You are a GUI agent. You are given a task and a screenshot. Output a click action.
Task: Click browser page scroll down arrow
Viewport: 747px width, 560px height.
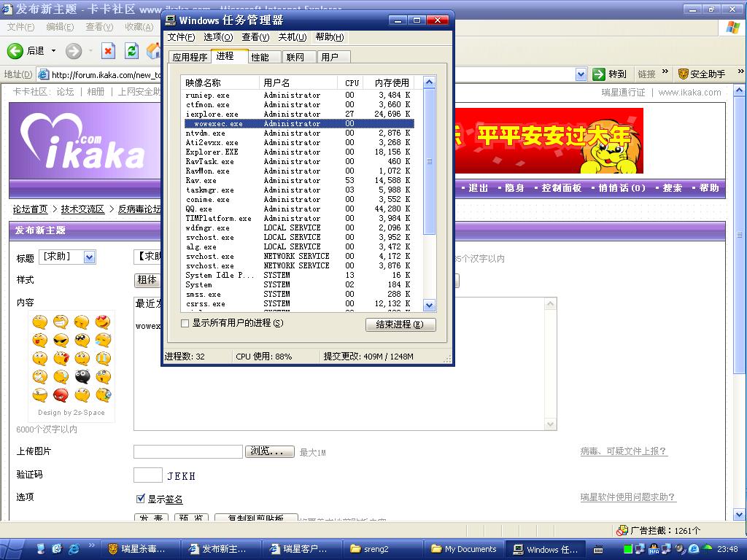[739, 515]
